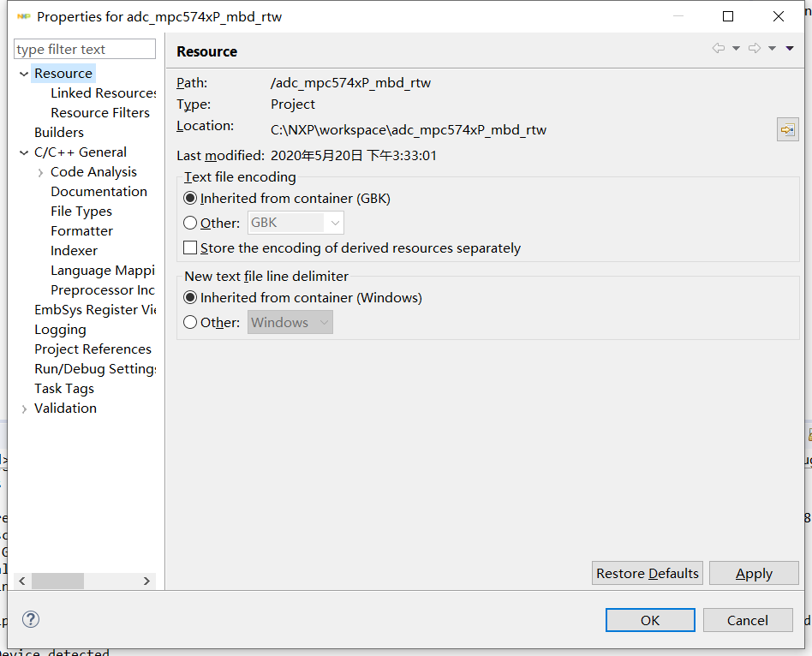812x656 pixels.
Task: Select Inherited from container (Windows) radio
Action: 190,298
